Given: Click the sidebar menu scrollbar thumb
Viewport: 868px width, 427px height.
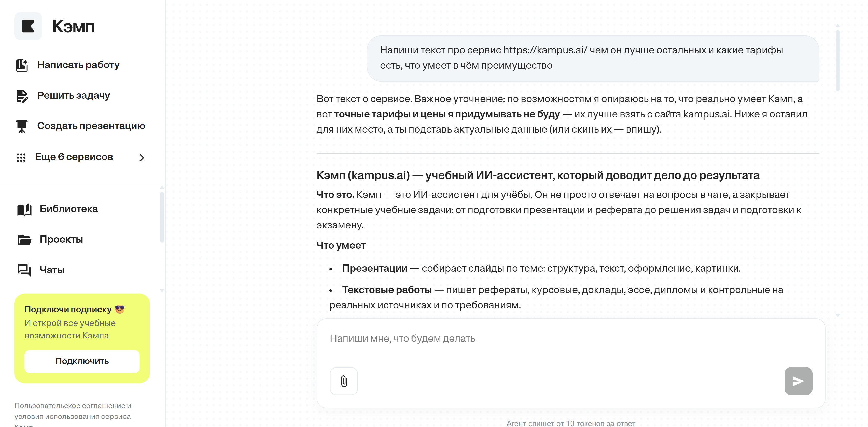Looking at the screenshot, I should coord(162,217).
